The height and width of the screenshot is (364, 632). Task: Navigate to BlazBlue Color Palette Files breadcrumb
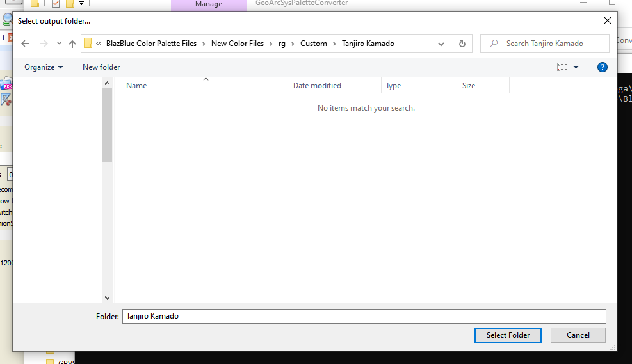coord(151,44)
